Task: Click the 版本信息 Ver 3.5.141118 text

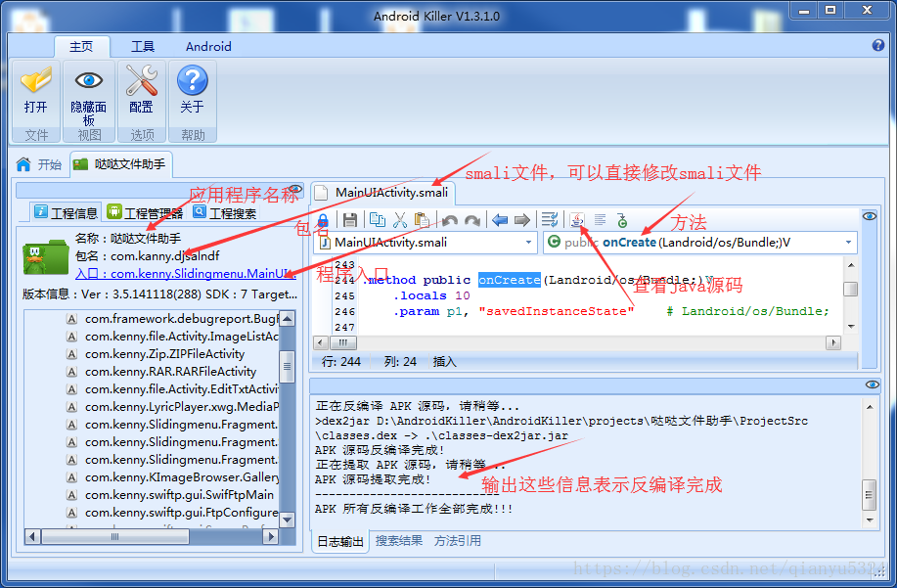Action: coord(159,294)
